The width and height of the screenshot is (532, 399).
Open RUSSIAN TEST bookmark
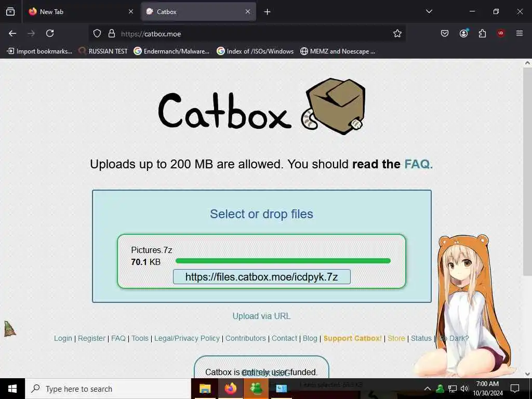tap(103, 51)
